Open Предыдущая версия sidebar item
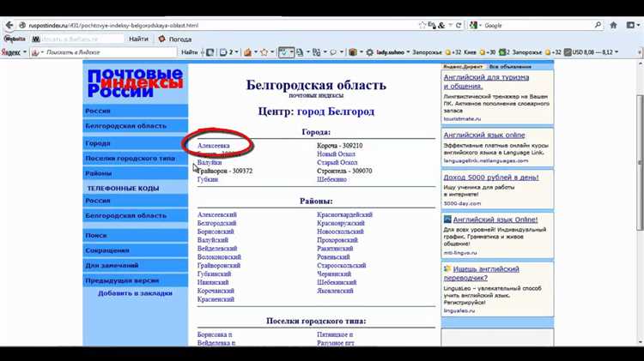Image resolution: width=644 pixels, height=361 pixels. 136,280
